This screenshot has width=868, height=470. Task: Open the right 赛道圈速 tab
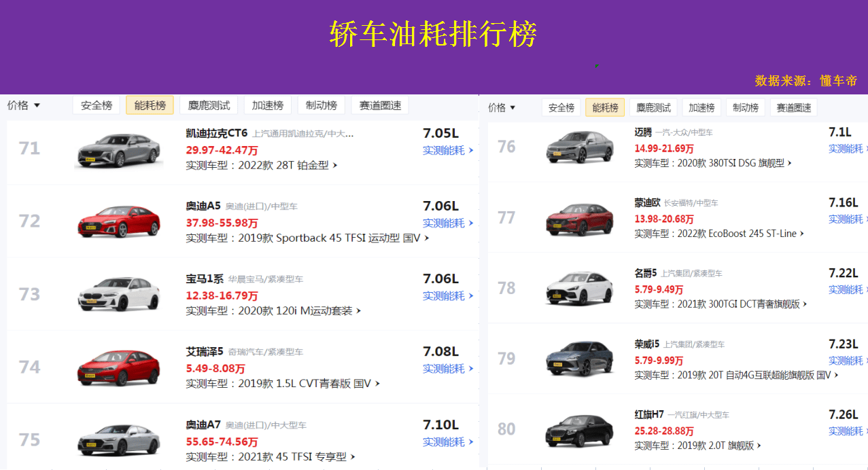[x=793, y=107]
